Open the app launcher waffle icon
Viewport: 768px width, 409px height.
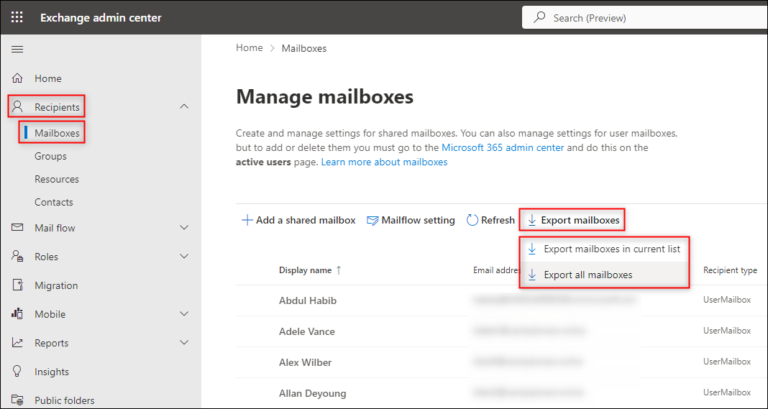point(17,18)
